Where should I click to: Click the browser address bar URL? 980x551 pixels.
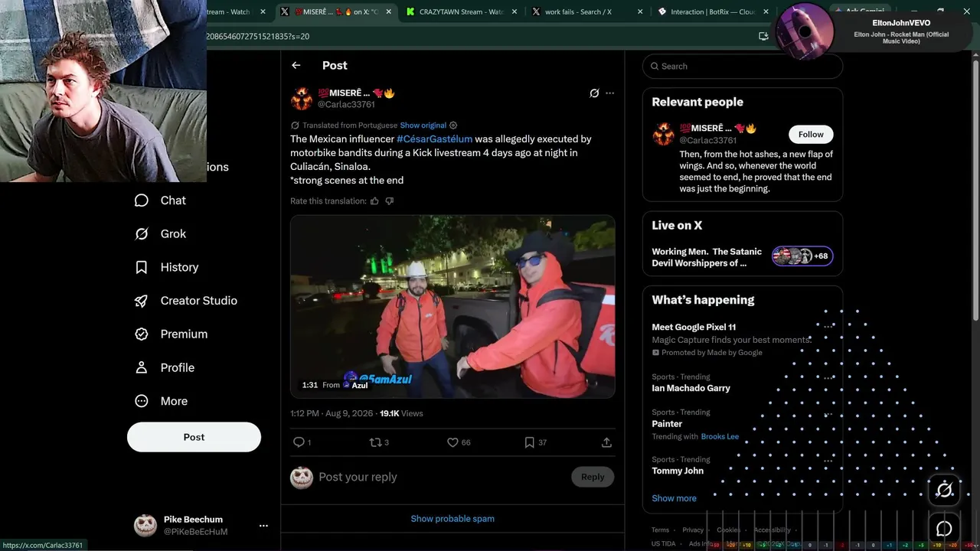(257, 36)
